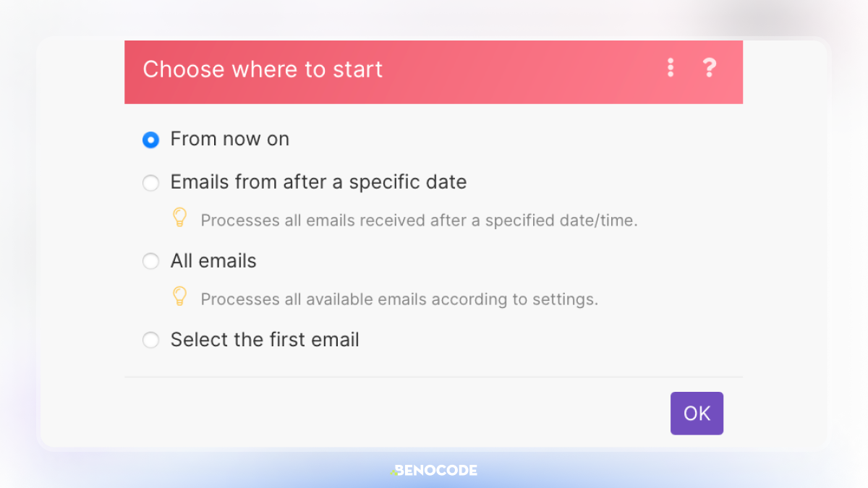Click the "Emails from after a specific date" label
This screenshot has height=488, width=868.
318,182
